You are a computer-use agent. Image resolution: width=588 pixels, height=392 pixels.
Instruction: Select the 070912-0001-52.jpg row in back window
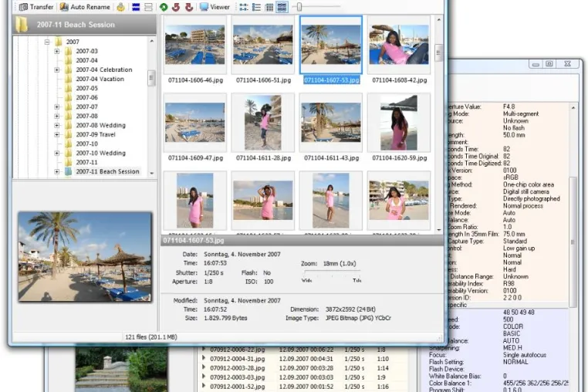304,387
